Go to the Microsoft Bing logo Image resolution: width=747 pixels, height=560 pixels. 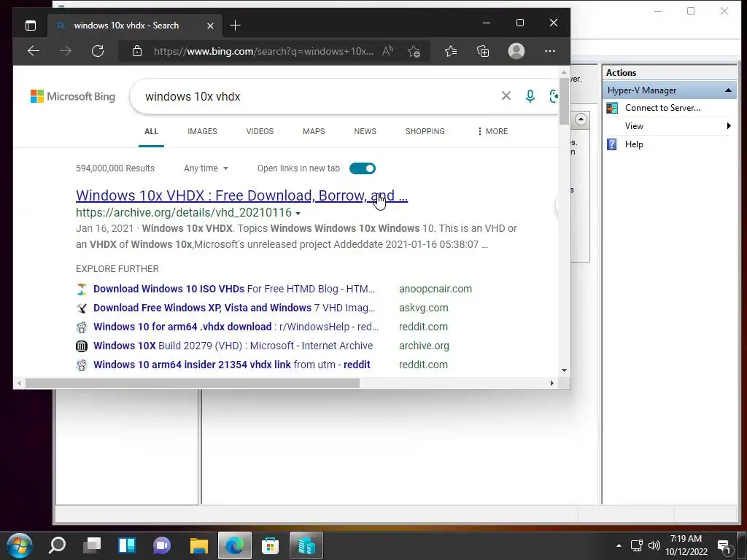pos(73,97)
